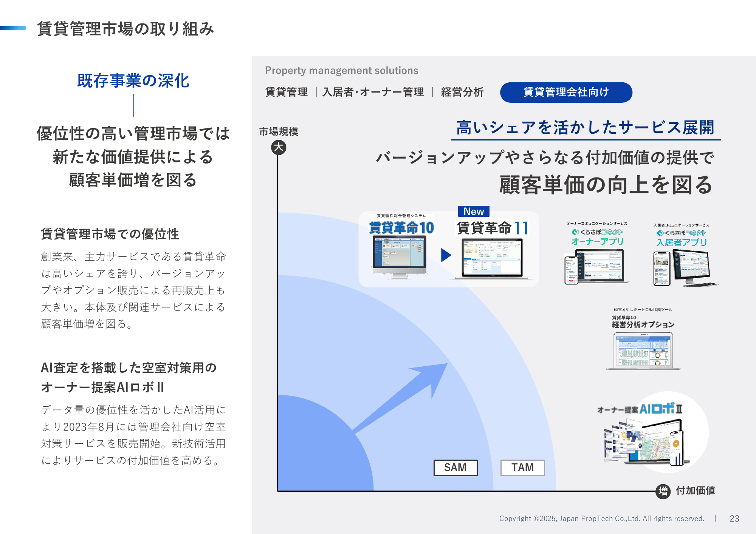Click the 経営分析オプション product title
This screenshot has width=756, height=534.
click(643, 324)
